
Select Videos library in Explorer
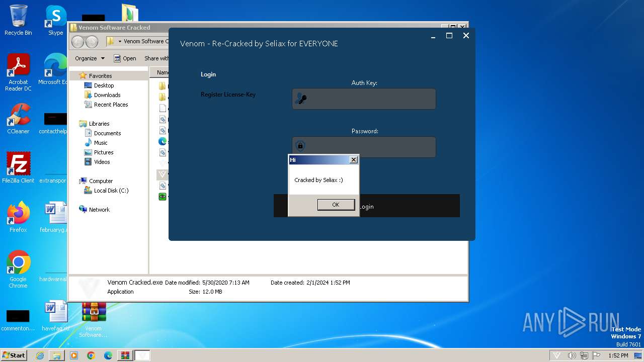(102, 162)
